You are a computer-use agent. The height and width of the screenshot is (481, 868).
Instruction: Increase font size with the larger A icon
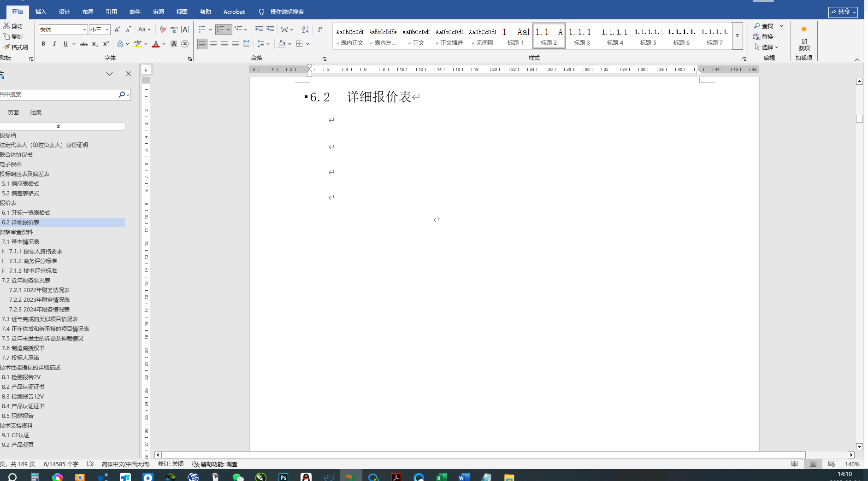(117, 29)
